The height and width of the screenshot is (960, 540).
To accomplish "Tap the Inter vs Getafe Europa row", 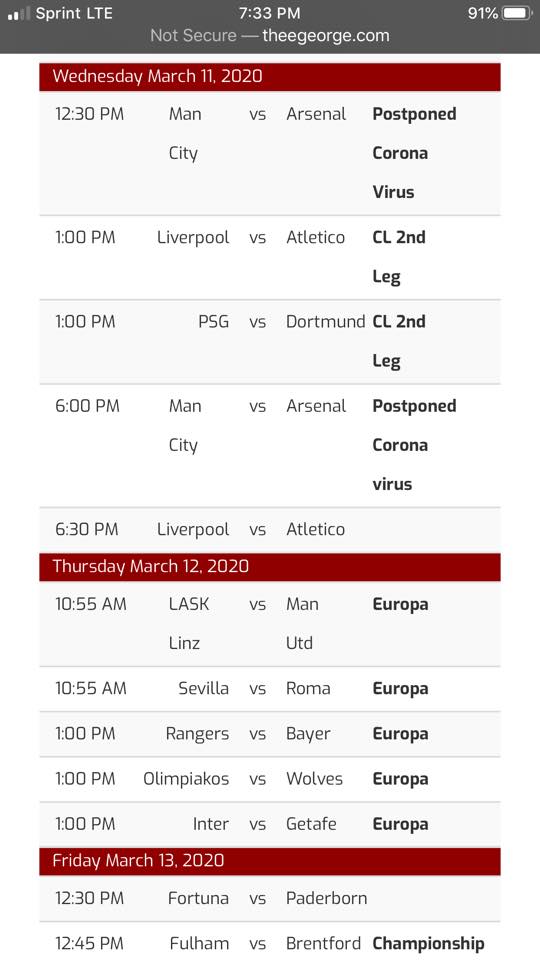I will coord(270,825).
